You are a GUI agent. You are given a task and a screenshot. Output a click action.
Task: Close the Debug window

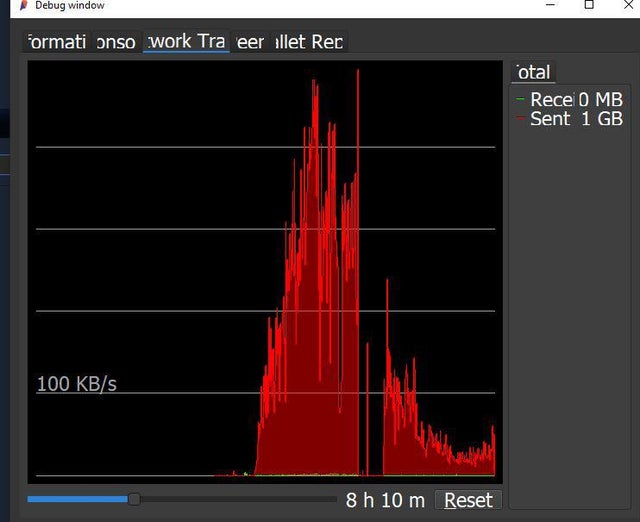click(629, 5)
